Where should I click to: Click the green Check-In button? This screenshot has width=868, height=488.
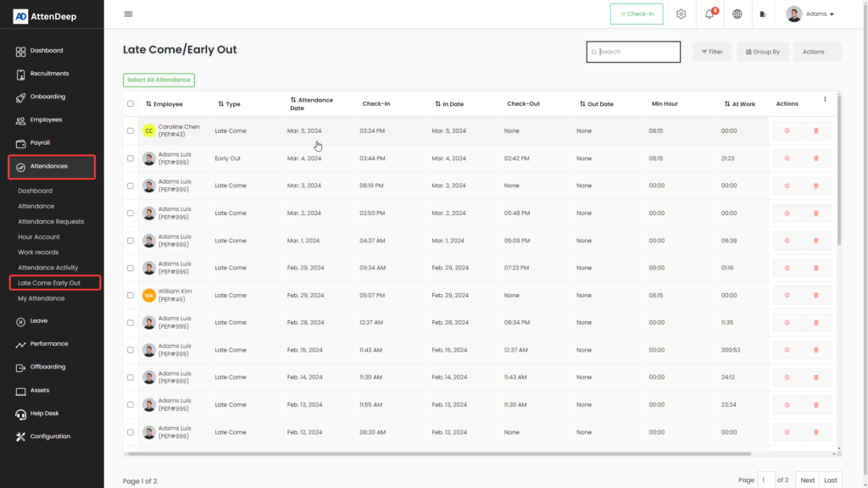click(637, 14)
